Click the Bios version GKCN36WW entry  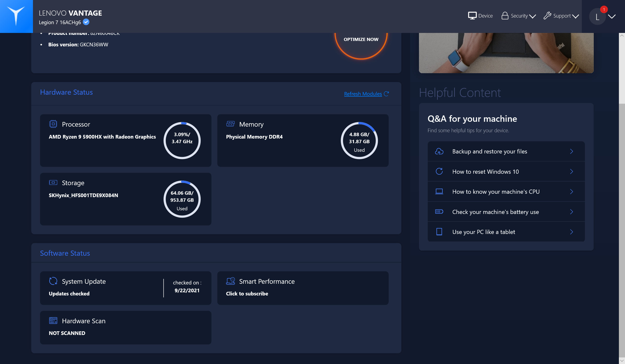tap(78, 44)
